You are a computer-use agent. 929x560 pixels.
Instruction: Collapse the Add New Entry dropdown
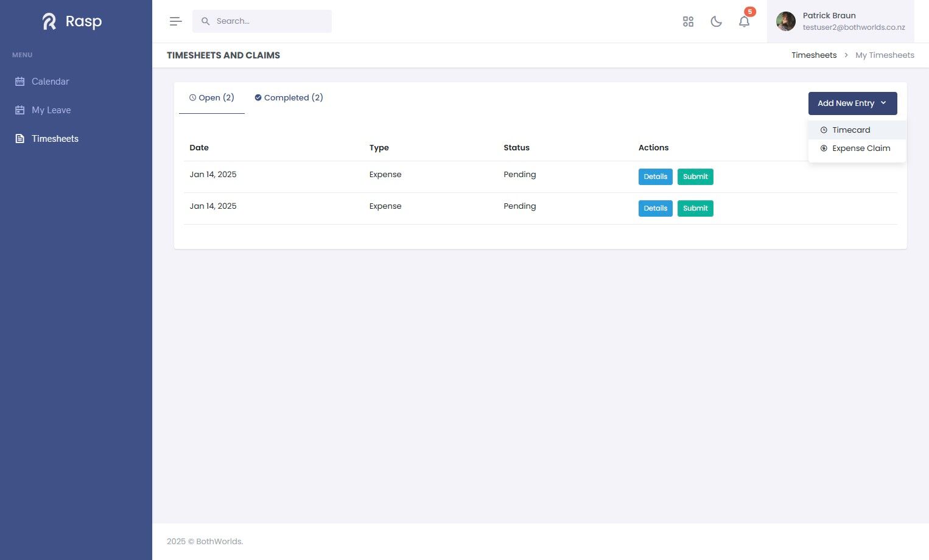point(852,103)
